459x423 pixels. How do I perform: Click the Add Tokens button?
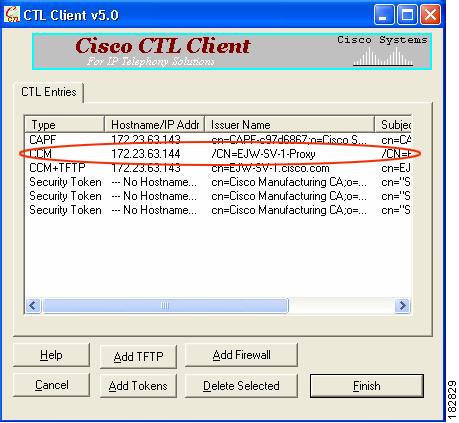[x=138, y=386]
